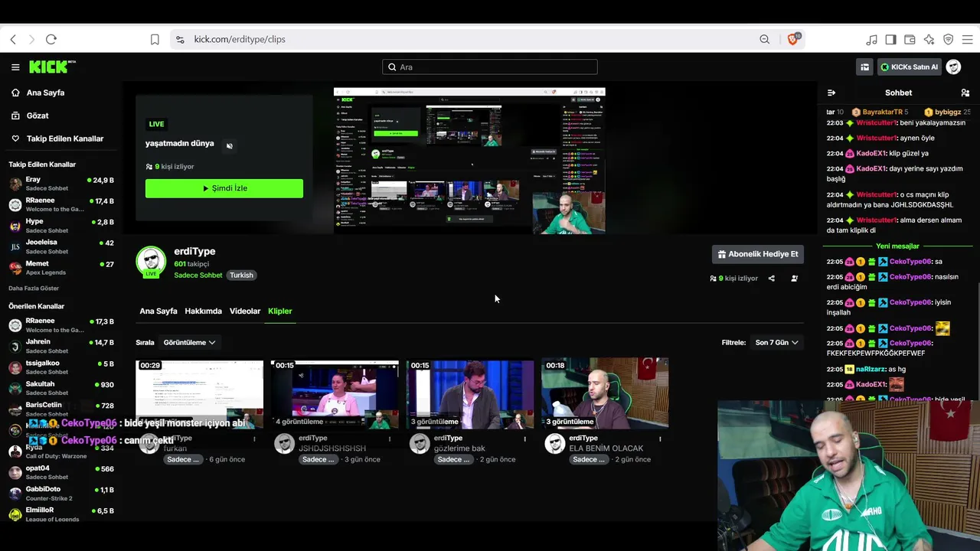This screenshot has height=551, width=980.
Task: Click the KICK logo
Action: point(52,67)
